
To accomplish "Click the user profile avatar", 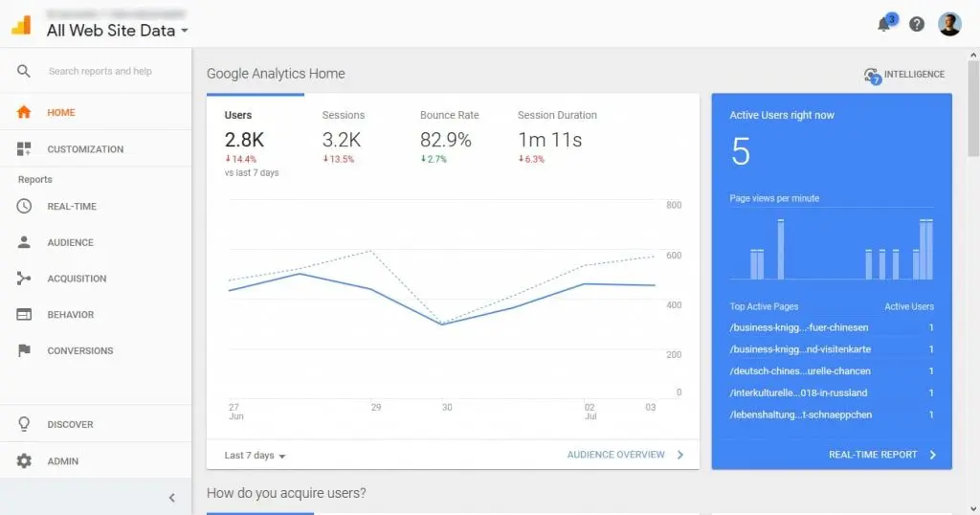I will point(949,25).
